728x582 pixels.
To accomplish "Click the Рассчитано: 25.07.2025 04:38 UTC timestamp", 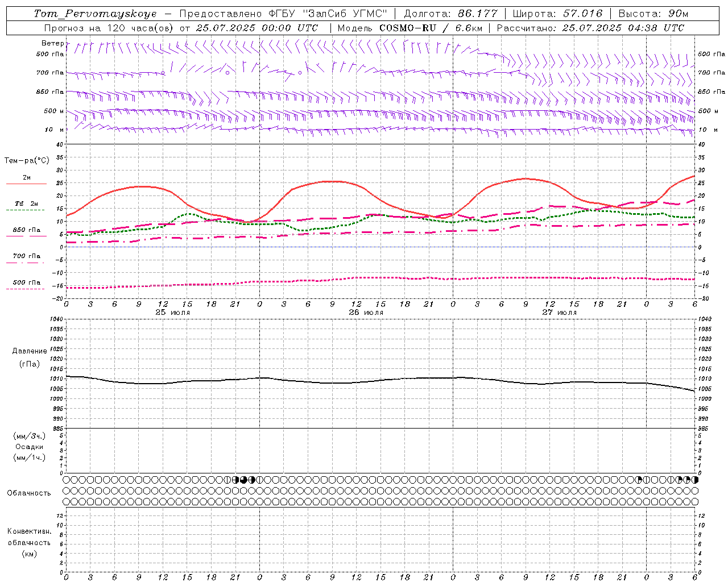I will (x=590, y=28).
